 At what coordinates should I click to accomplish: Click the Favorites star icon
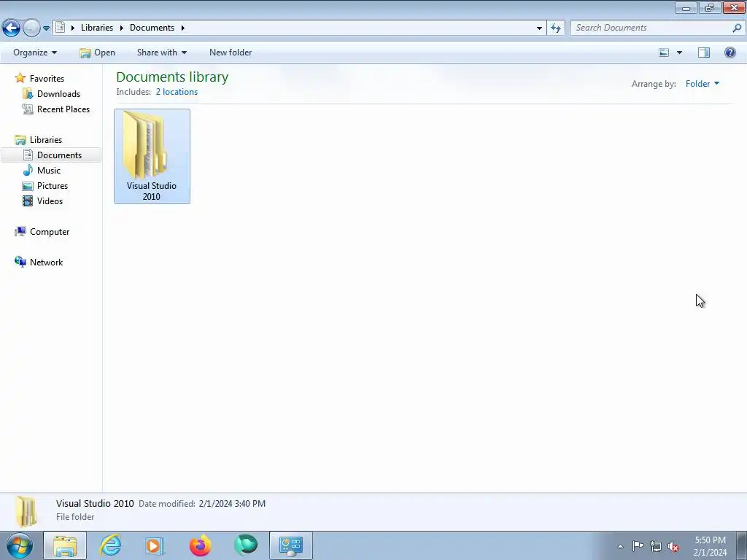(x=20, y=78)
